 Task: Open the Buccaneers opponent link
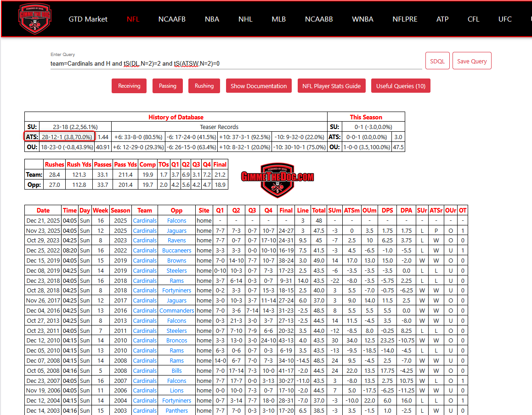pyautogui.click(x=176, y=251)
